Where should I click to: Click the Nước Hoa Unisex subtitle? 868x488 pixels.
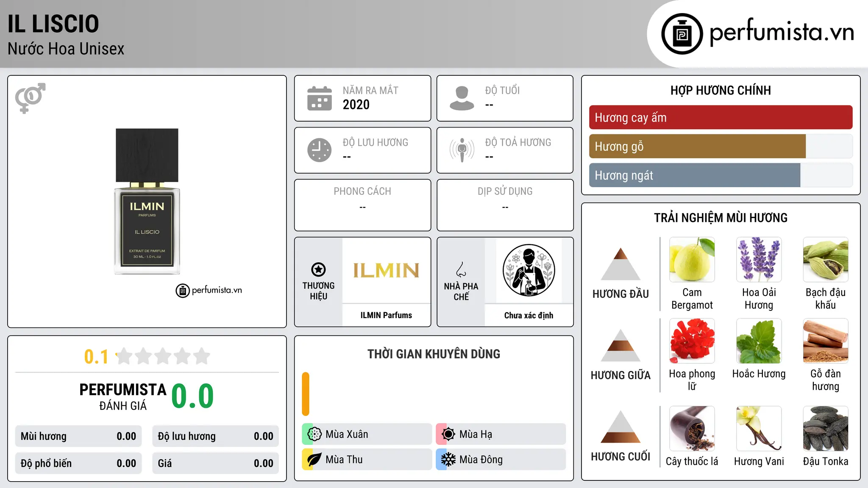click(66, 49)
